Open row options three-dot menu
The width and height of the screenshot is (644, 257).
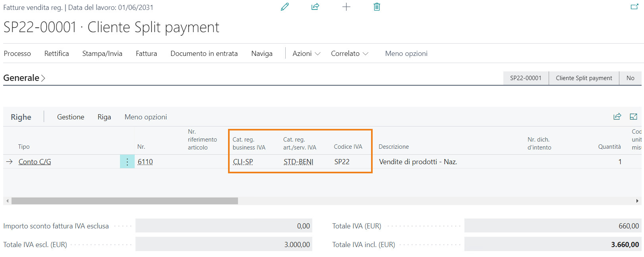pyautogui.click(x=127, y=162)
